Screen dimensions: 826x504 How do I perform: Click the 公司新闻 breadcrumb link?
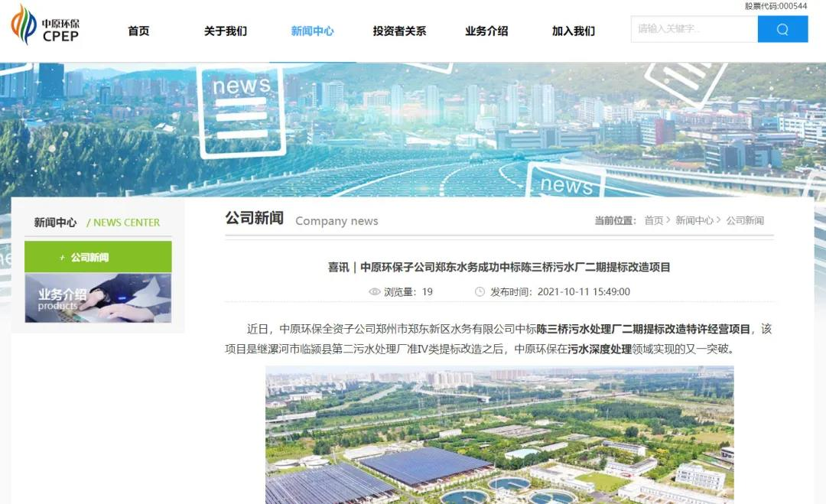(745, 221)
